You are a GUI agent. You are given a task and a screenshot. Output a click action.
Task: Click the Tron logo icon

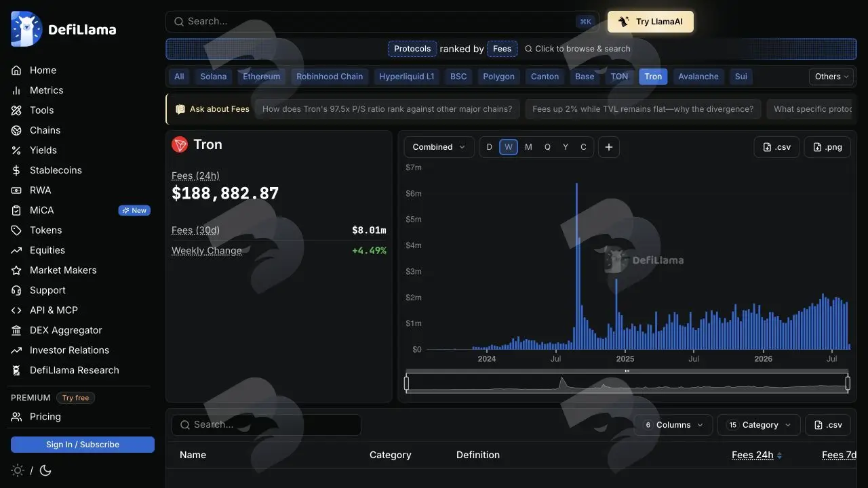pyautogui.click(x=180, y=144)
